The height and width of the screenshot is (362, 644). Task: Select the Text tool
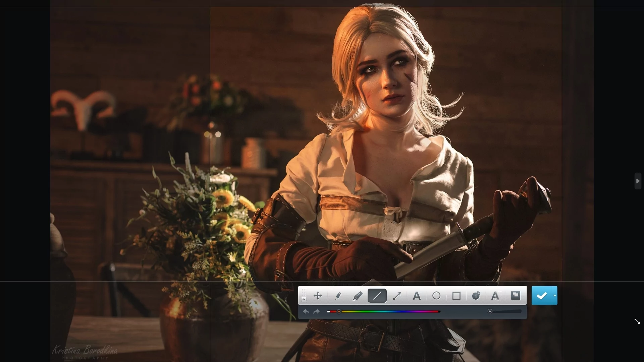(x=417, y=296)
